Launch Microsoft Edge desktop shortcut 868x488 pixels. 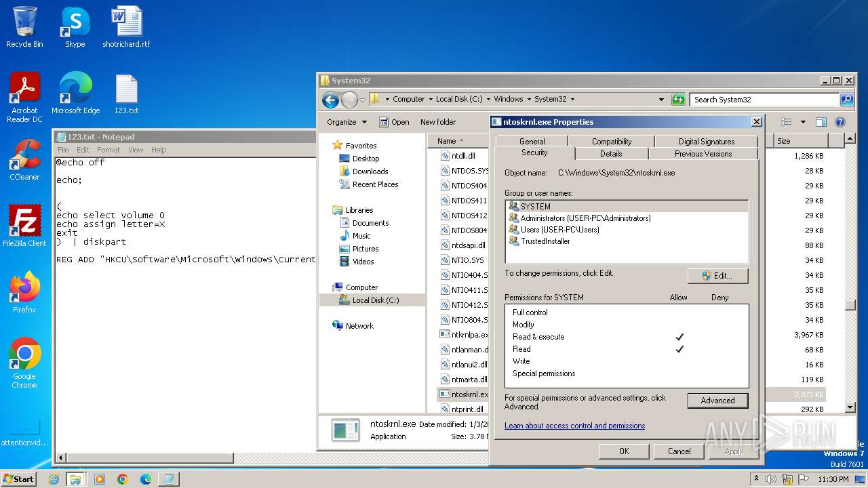coord(75,94)
